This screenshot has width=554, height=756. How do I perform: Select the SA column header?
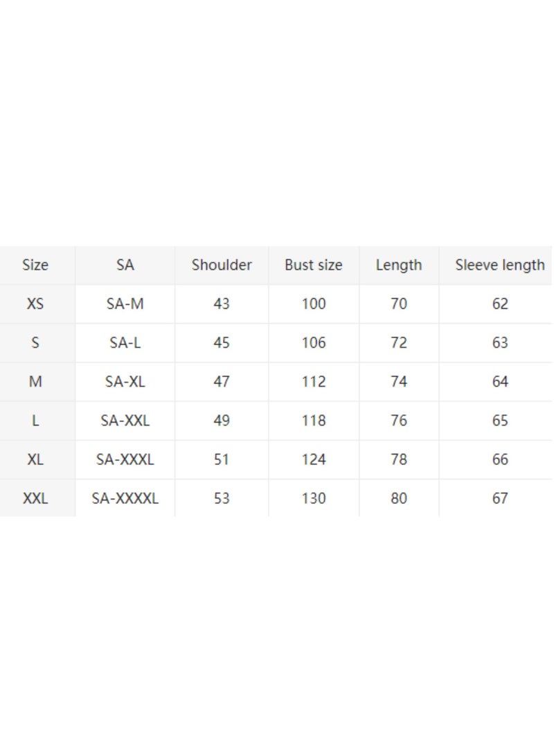(x=125, y=265)
